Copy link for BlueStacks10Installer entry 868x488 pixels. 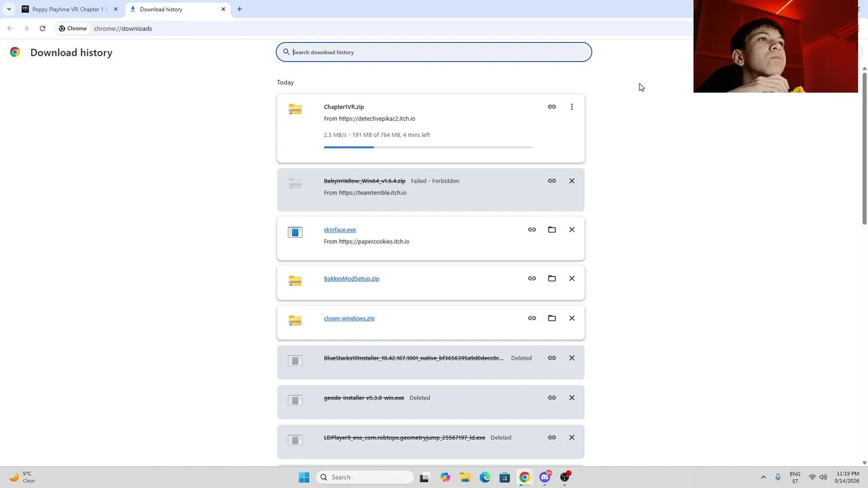(552, 358)
